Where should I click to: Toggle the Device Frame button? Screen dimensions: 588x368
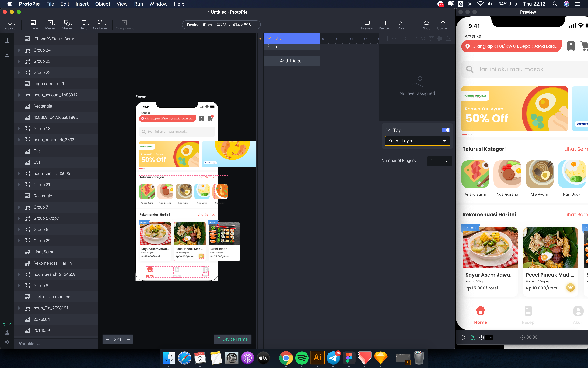233,339
